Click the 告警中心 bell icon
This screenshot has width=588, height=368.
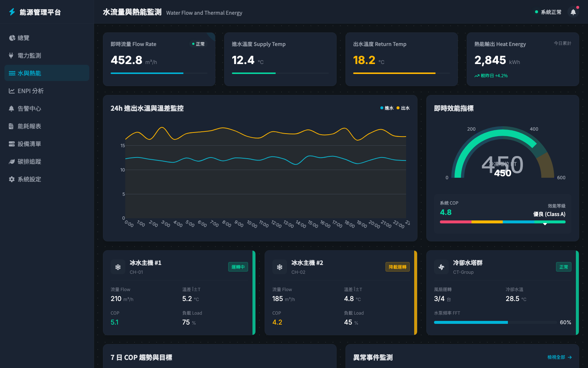[11, 109]
